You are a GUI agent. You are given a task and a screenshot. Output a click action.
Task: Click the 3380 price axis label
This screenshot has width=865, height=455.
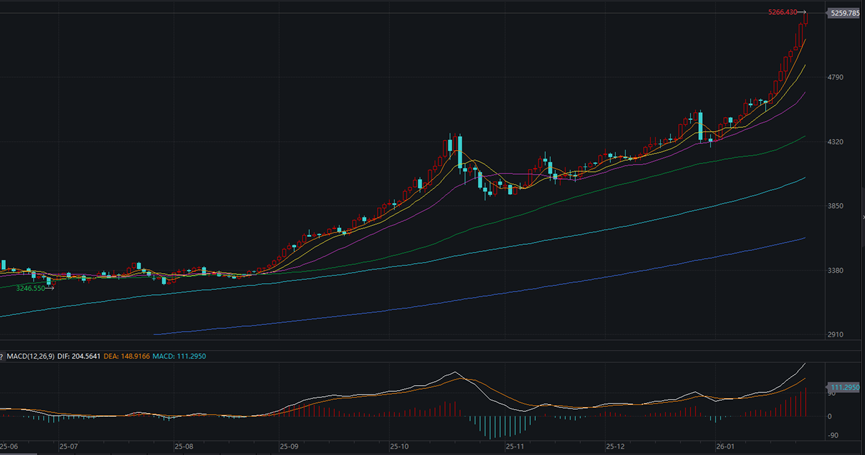[x=835, y=270]
